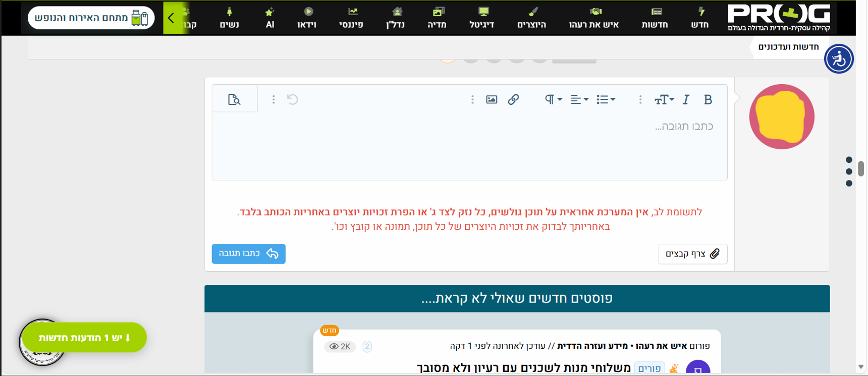This screenshot has width=868, height=376.
Task: Open the פיננסי navigation item
Action: pyautogui.click(x=351, y=18)
